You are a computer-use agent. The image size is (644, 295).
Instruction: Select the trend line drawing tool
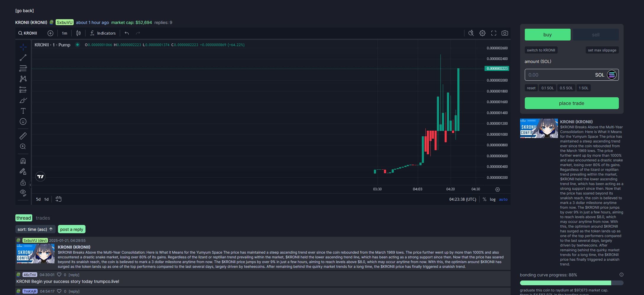coord(23,58)
